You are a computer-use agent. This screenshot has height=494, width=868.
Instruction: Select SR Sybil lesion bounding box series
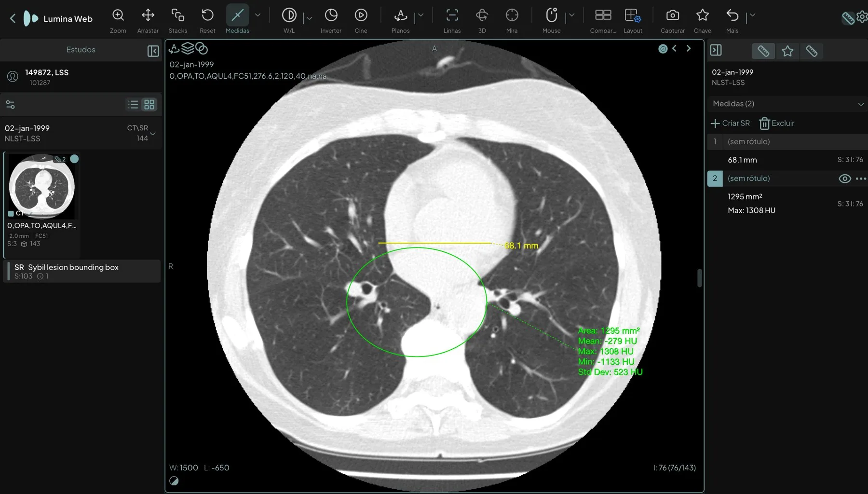click(82, 271)
